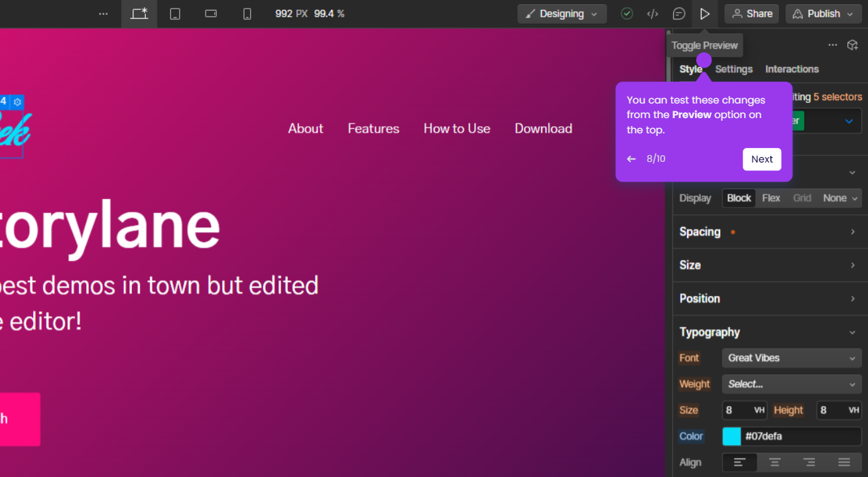The height and width of the screenshot is (477, 868).
Task: Open preview mode with the play icon
Action: tap(705, 13)
